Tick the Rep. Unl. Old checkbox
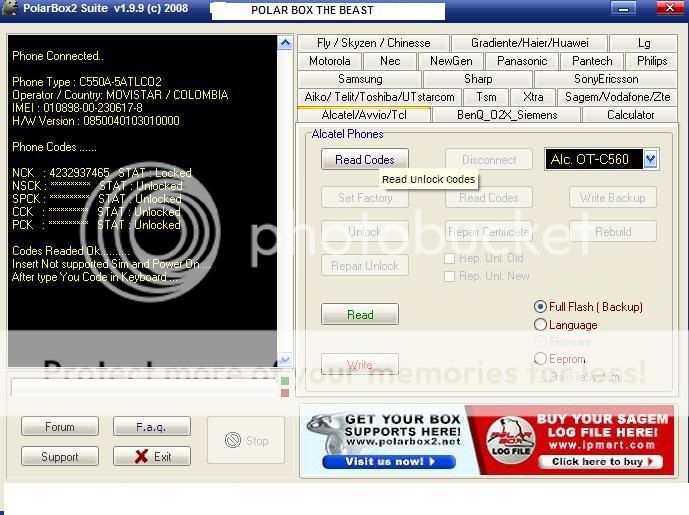The height and width of the screenshot is (515, 689). pos(449,258)
